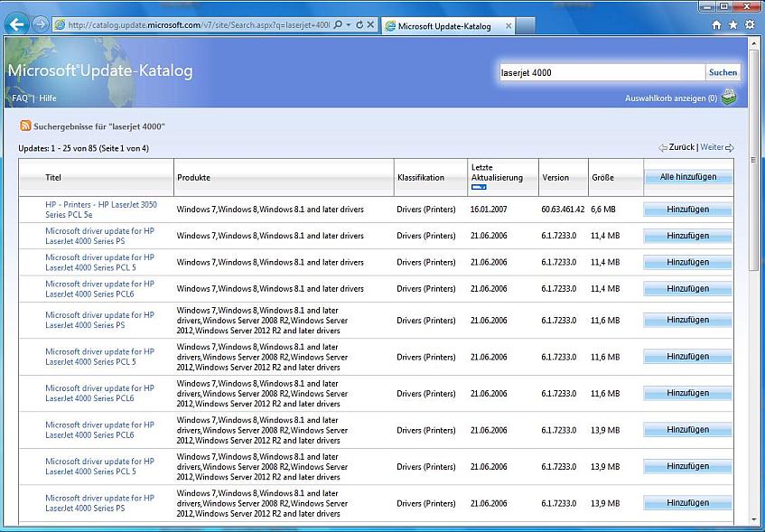Screen dimensions: 765x532
Task: Click the Stop loading X icon
Action: [371, 25]
